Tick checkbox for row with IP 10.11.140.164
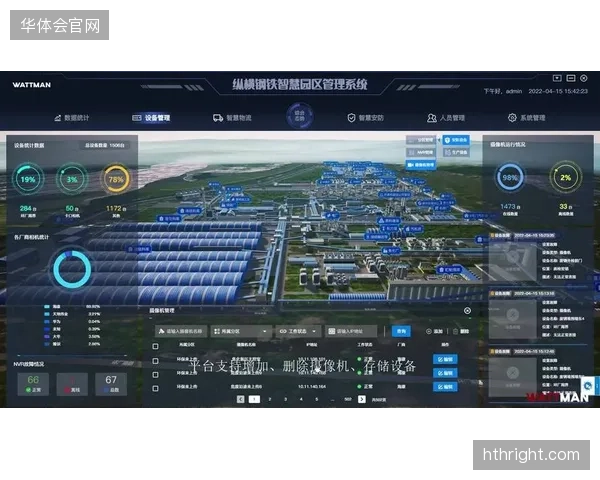Viewport: 600px width, 480px height. click(x=155, y=388)
